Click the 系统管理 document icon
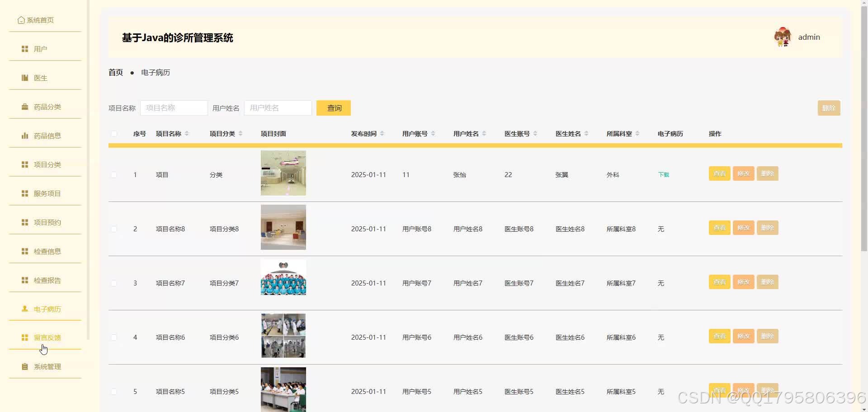868x412 pixels. pos(24,366)
